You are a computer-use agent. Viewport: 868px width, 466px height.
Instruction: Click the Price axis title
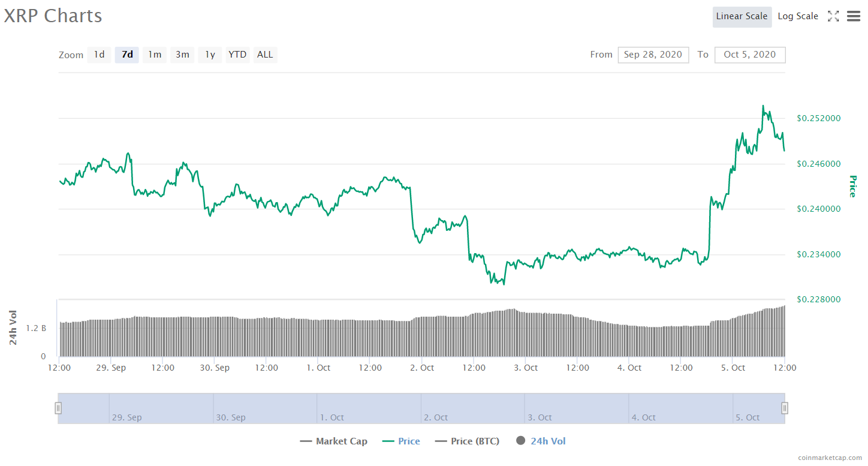click(x=852, y=187)
